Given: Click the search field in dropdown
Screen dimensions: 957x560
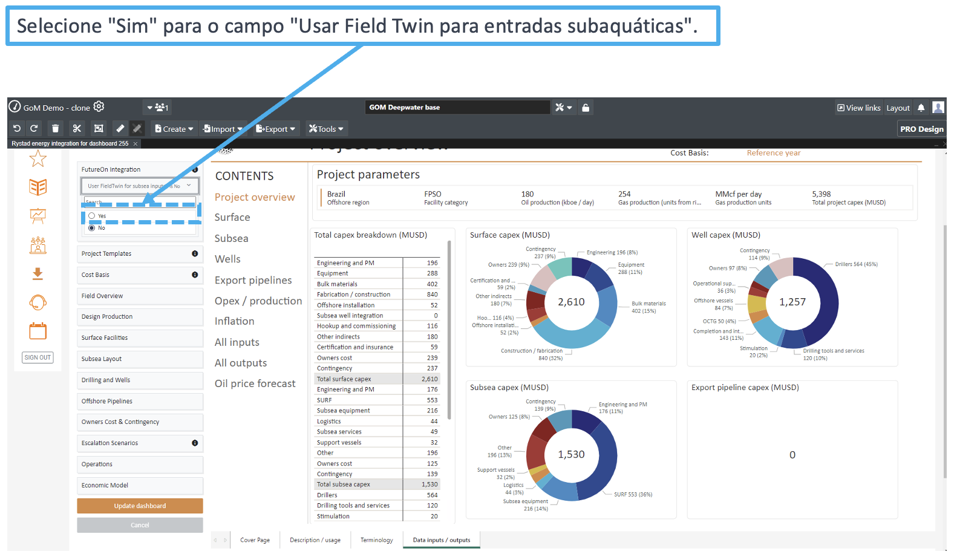Looking at the screenshot, I should (140, 202).
